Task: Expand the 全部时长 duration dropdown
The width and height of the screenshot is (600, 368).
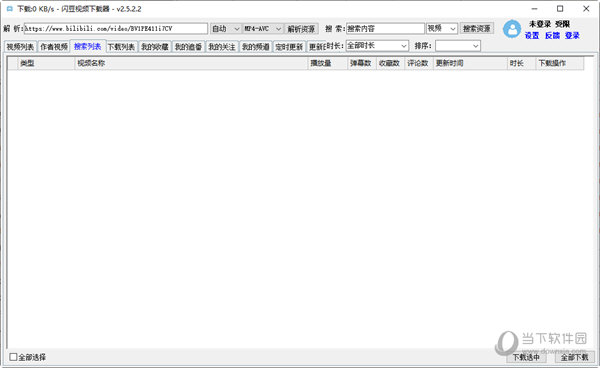Action: pos(377,46)
